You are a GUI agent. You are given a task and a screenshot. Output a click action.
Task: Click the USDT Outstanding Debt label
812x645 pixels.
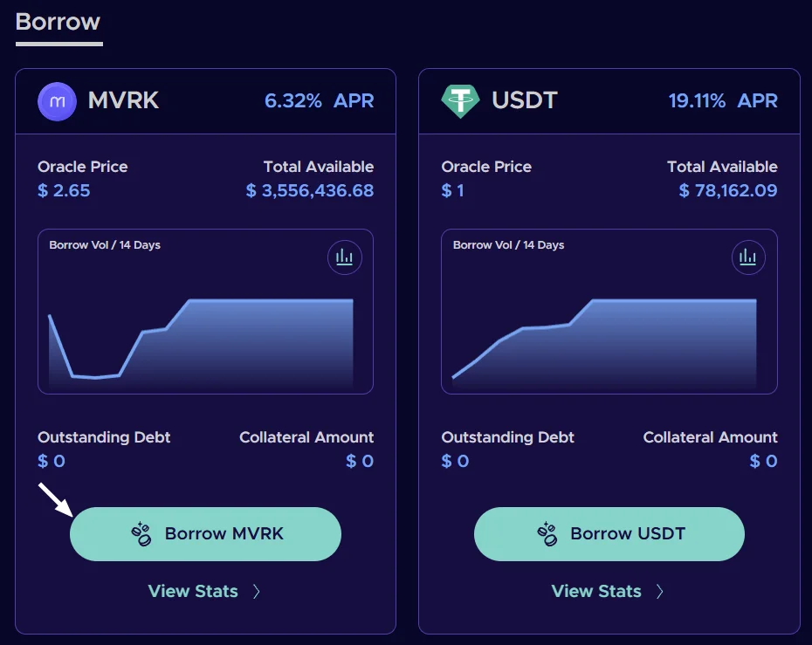tap(507, 437)
